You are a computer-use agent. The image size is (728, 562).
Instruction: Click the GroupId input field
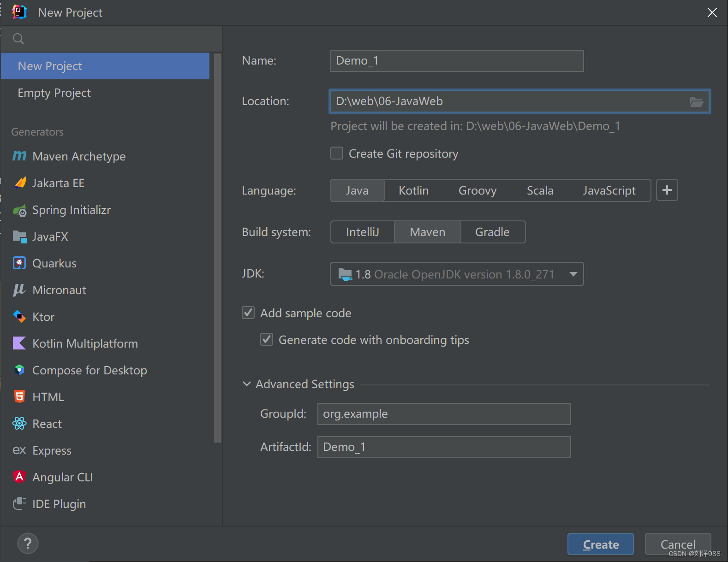point(444,414)
